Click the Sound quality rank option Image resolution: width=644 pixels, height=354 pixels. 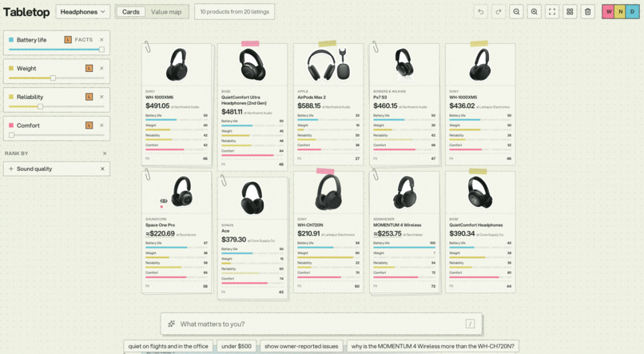click(x=56, y=169)
